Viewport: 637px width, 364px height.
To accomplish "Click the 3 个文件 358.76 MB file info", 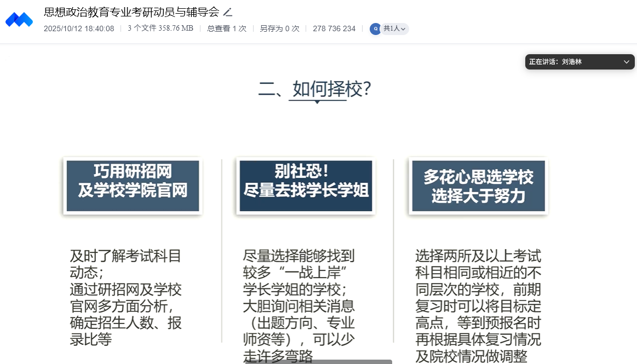I will pos(160,28).
